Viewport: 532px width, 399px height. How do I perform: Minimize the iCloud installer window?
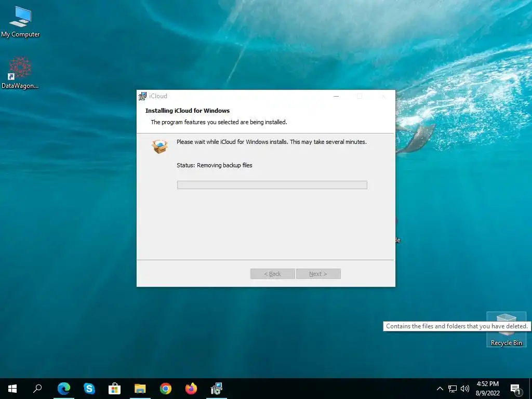point(336,96)
